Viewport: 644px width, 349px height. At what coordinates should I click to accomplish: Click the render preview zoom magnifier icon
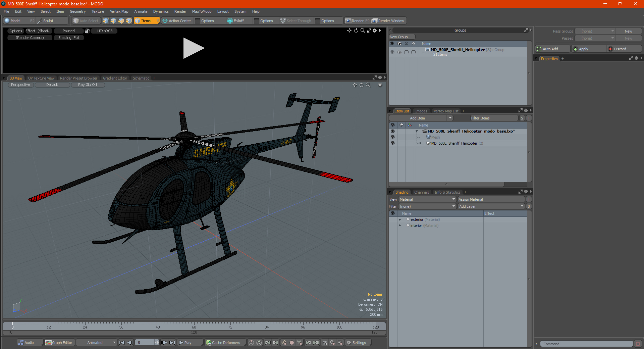[363, 31]
